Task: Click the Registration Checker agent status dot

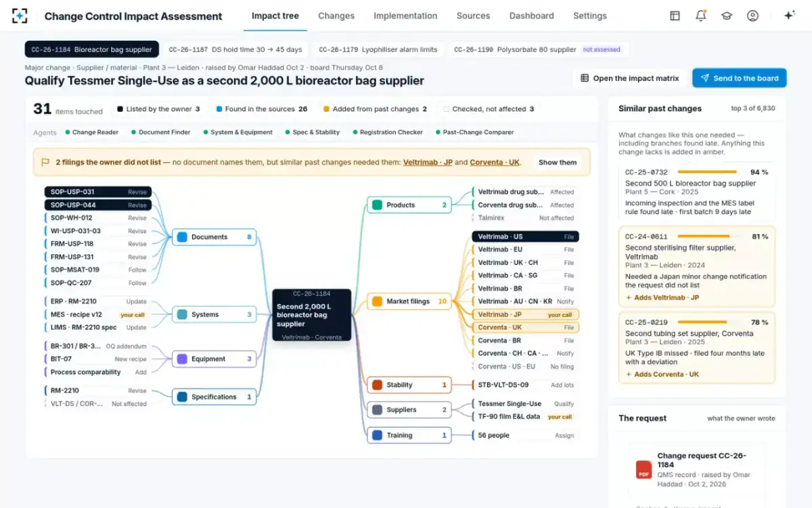Action: click(355, 132)
